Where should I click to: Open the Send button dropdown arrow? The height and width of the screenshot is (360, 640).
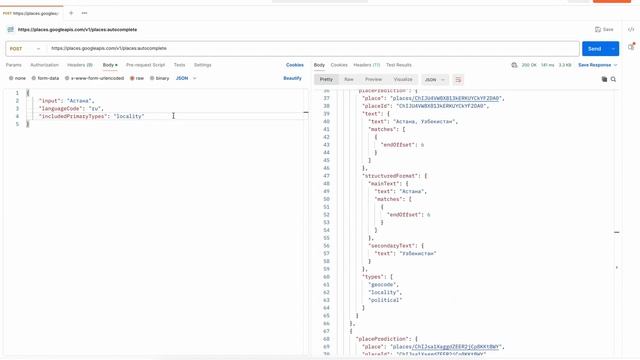tap(613, 49)
